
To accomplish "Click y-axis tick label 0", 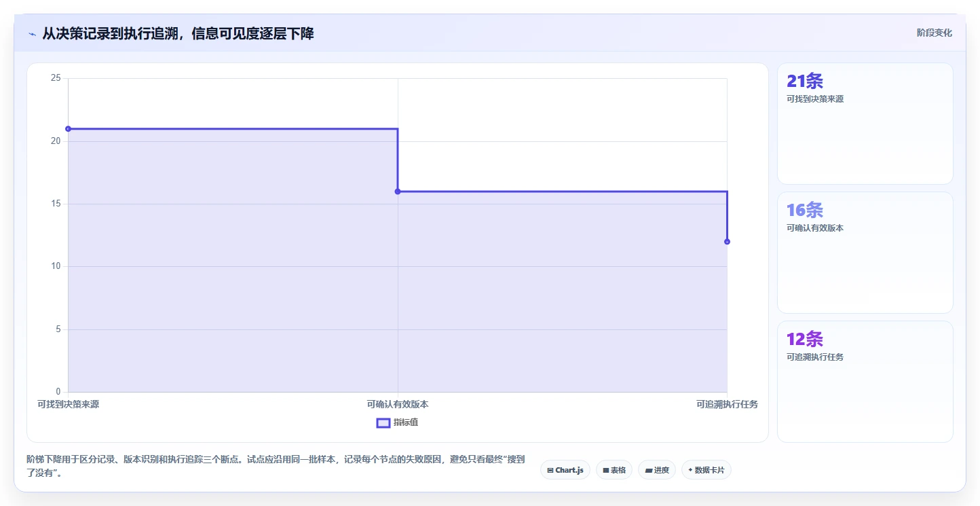I will 58,392.
